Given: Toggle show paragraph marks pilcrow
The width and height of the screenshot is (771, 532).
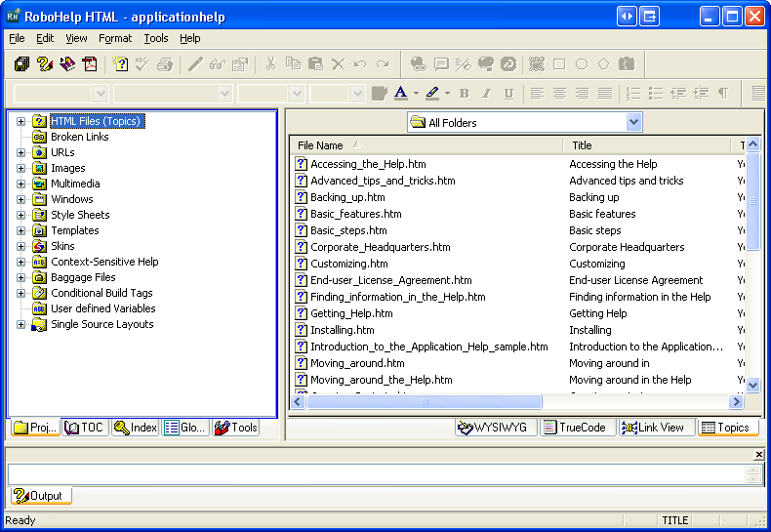Looking at the screenshot, I should click(723, 93).
